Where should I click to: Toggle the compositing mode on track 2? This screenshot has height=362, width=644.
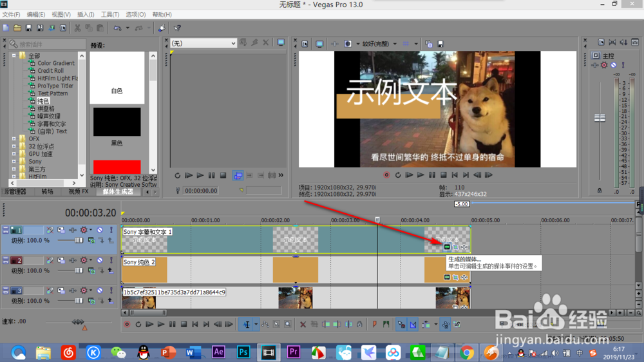[91, 271]
